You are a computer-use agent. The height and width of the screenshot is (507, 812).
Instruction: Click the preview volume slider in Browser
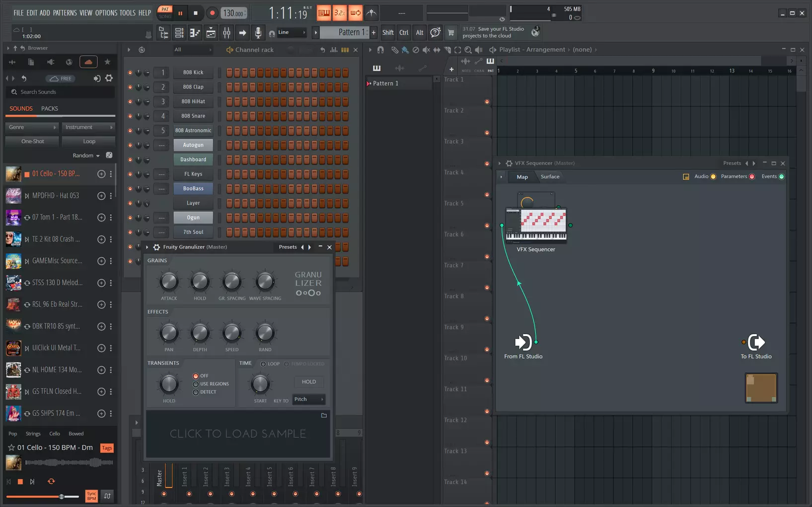click(x=43, y=497)
